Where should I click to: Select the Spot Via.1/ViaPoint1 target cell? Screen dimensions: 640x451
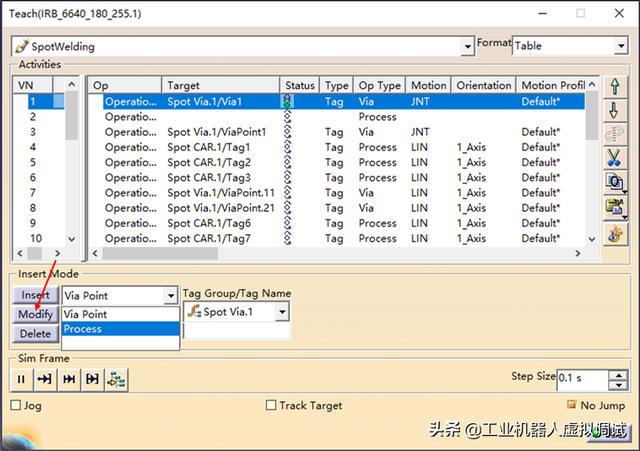click(x=217, y=132)
